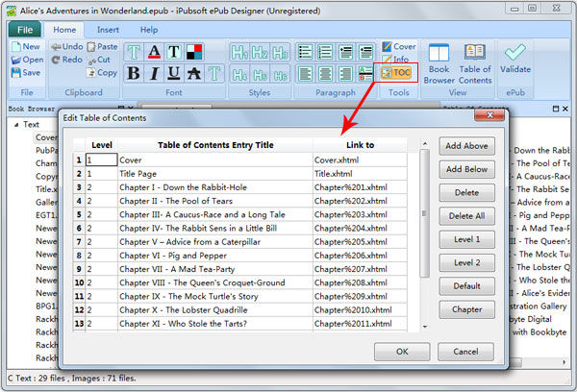Apply bold formatting with the B icon
The width and height of the screenshot is (577, 392).
point(134,73)
